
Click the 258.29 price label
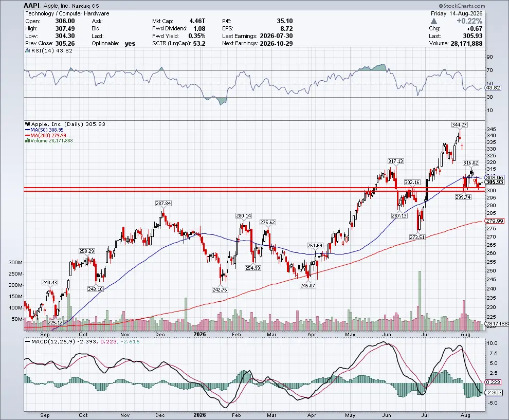pyautogui.click(x=87, y=251)
